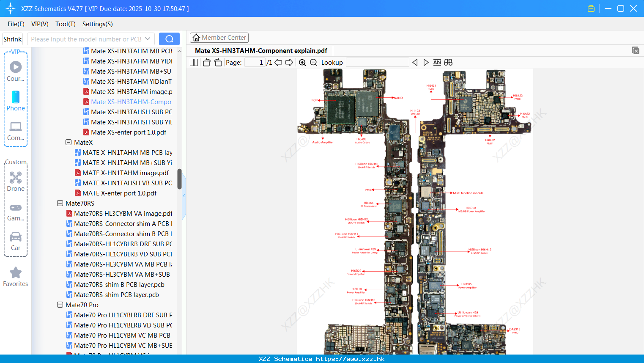Open the Favorites section

coord(16,277)
